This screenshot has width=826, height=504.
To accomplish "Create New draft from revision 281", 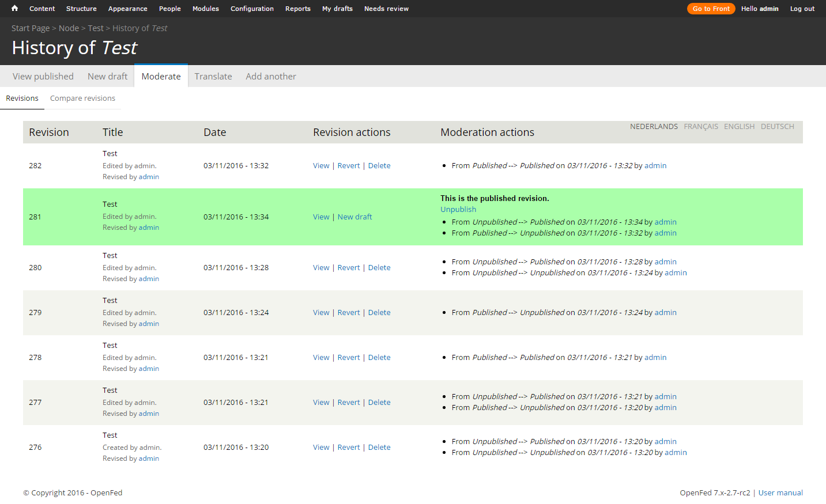I will (x=354, y=217).
